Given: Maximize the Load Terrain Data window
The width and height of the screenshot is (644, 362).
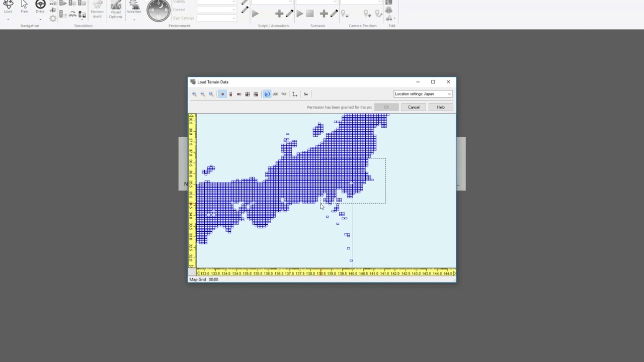Looking at the screenshot, I should (433, 82).
